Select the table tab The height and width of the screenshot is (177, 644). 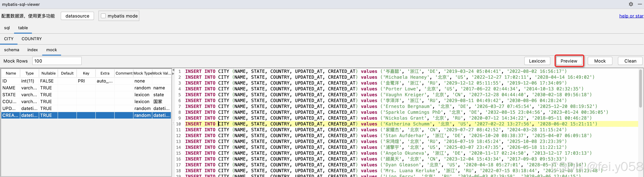pyautogui.click(x=23, y=28)
